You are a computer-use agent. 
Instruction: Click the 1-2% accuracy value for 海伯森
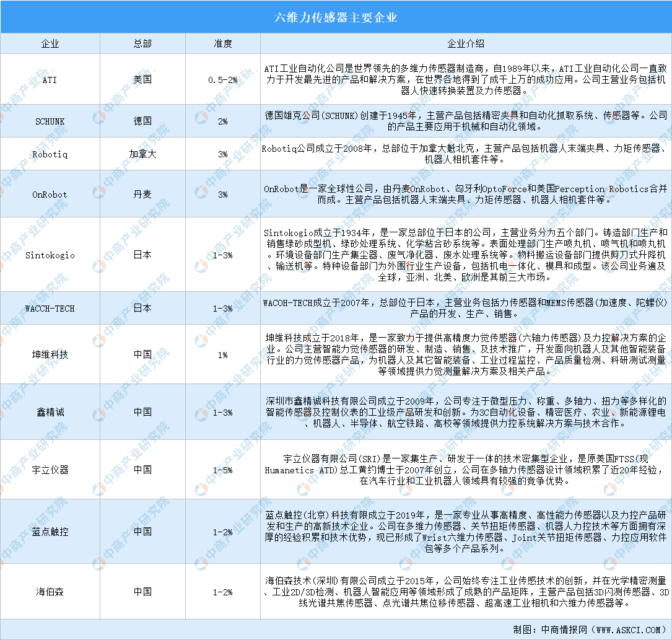[222, 592]
